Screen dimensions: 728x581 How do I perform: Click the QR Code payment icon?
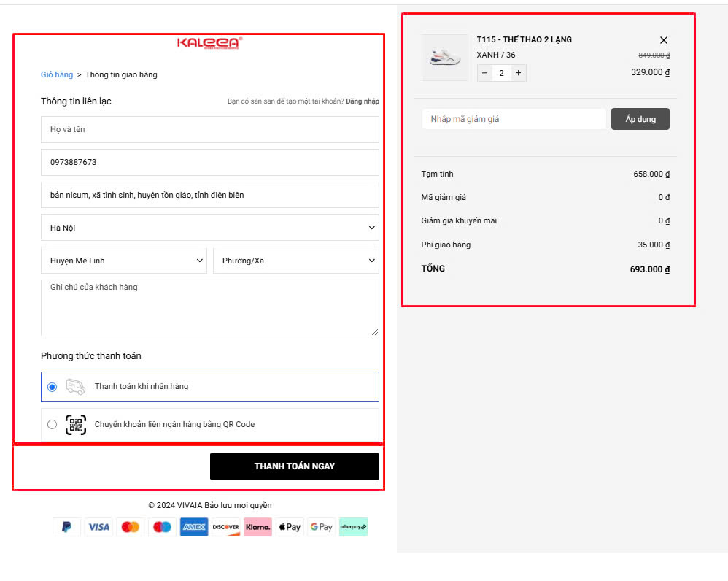(76, 424)
